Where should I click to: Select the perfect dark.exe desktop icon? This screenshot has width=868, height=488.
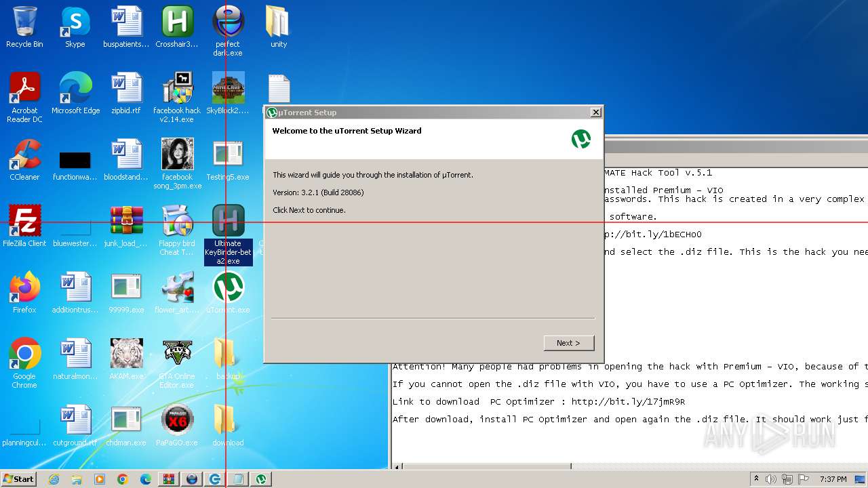tap(228, 32)
